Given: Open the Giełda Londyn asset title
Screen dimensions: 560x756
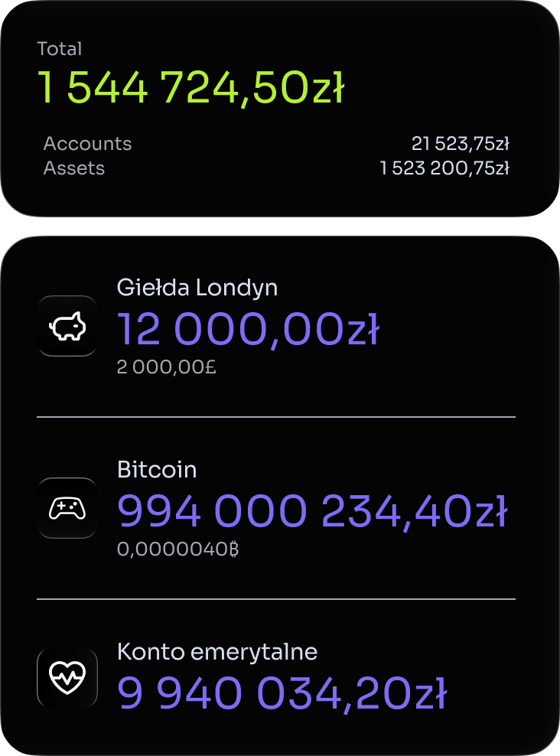Looking at the screenshot, I should tap(197, 288).
